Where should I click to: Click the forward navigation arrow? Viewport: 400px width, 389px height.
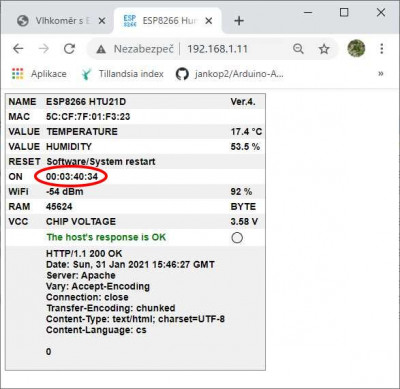[44, 49]
